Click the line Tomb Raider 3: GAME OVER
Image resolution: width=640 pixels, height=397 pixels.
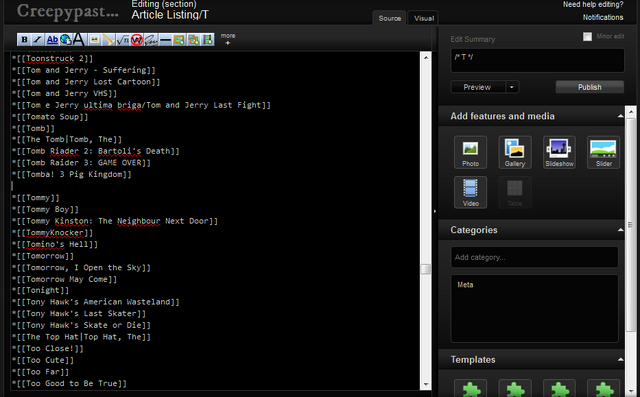[x=81, y=163]
